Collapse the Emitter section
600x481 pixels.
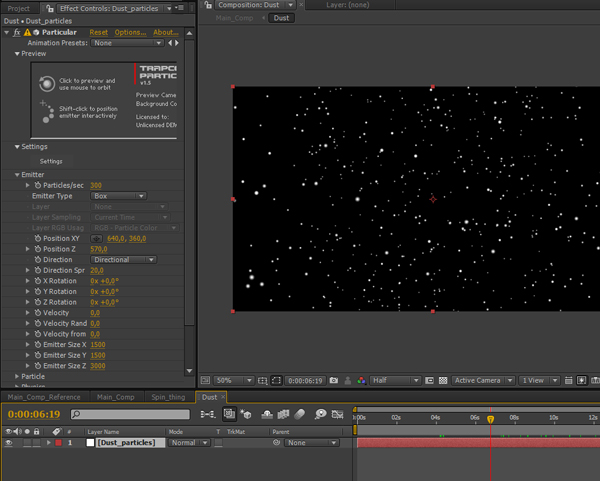17,174
